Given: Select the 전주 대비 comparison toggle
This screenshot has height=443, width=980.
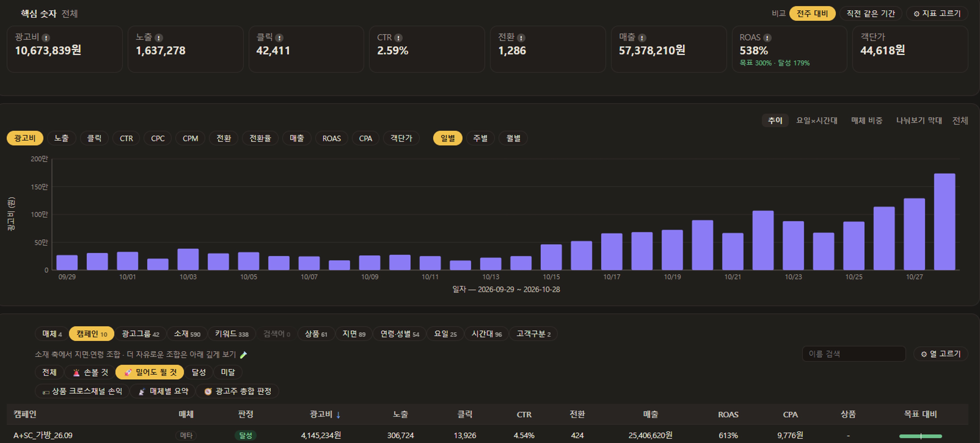Looking at the screenshot, I should [x=812, y=14].
